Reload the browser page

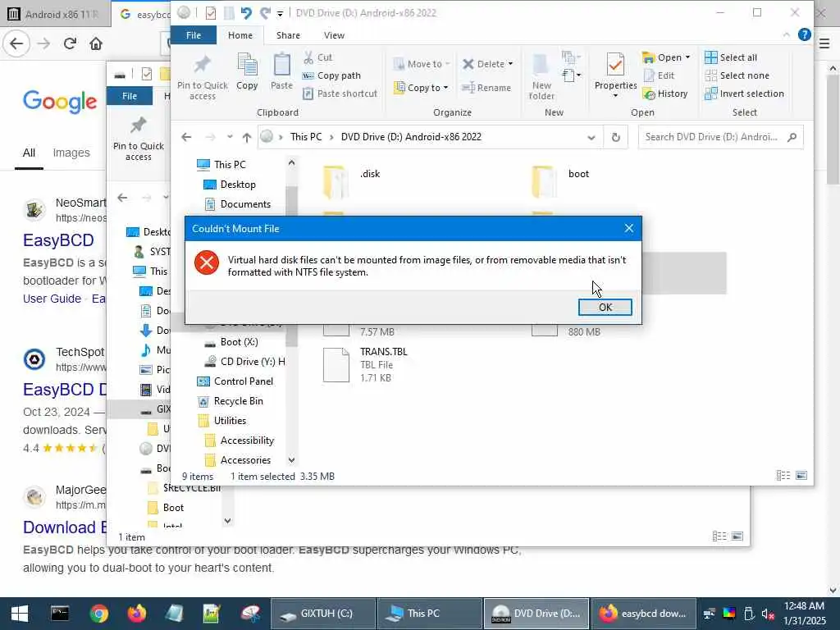tap(70, 43)
